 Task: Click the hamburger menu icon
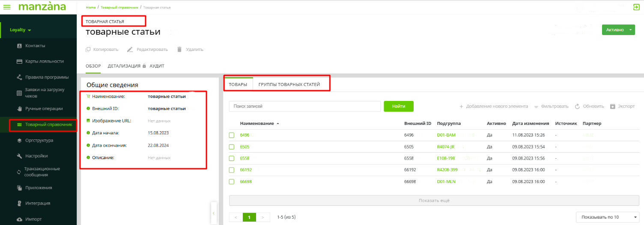tap(7, 7)
